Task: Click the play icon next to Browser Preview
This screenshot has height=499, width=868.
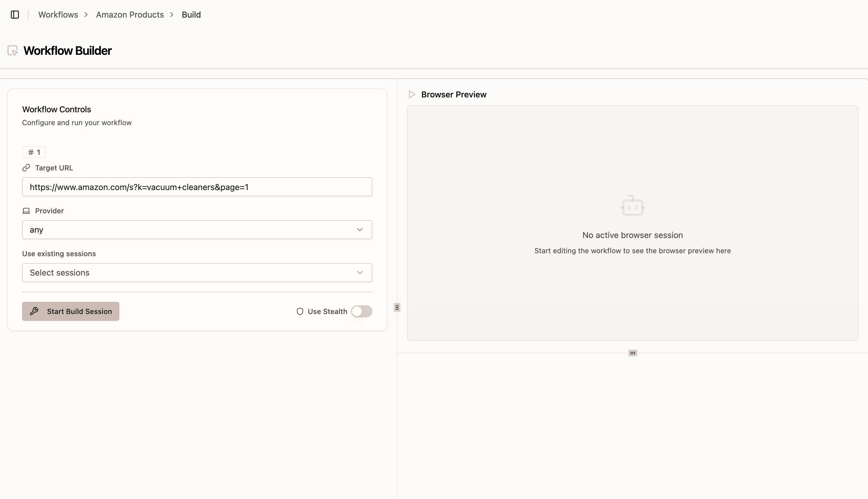Action: tap(412, 94)
